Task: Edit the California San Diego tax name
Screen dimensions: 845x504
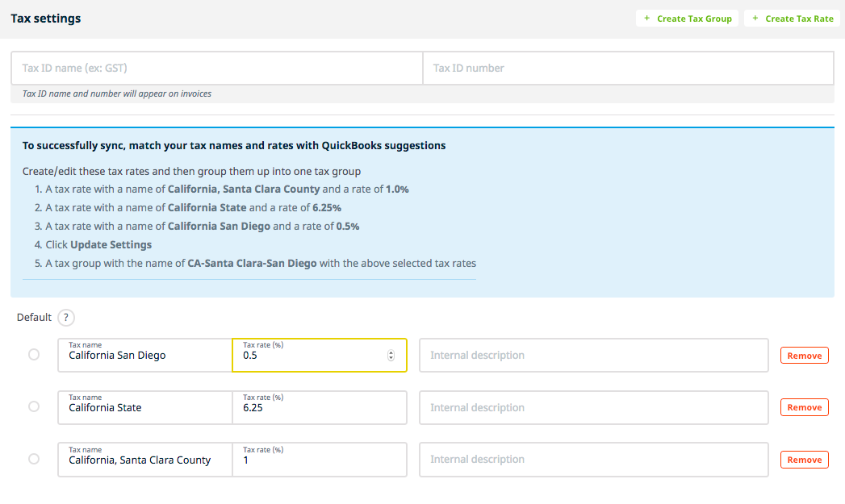Action: (145, 356)
